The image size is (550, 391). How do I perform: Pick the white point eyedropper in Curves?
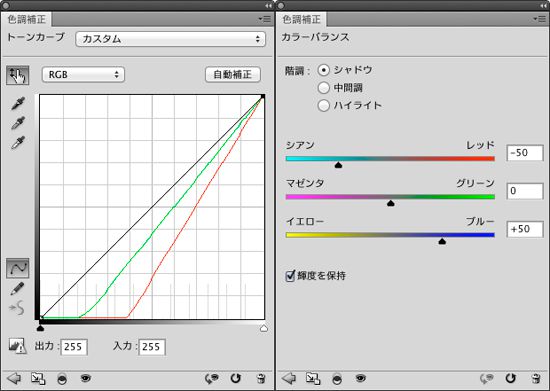18,143
